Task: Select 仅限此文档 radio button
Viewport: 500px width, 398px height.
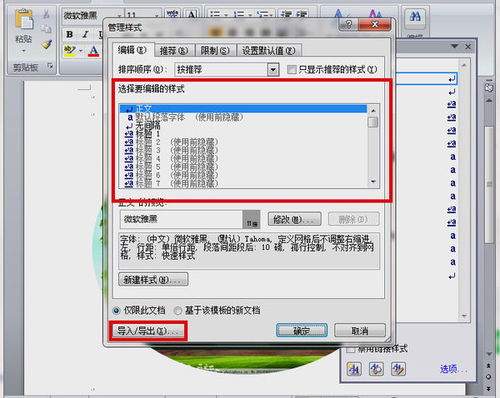Action: (x=116, y=311)
